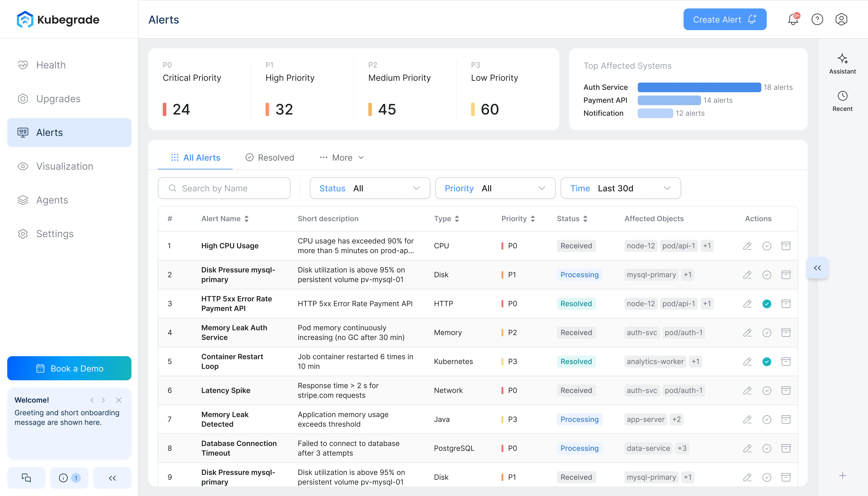Switch to the Resolved tab
The height and width of the screenshot is (496, 868).
click(x=270, y=158)
